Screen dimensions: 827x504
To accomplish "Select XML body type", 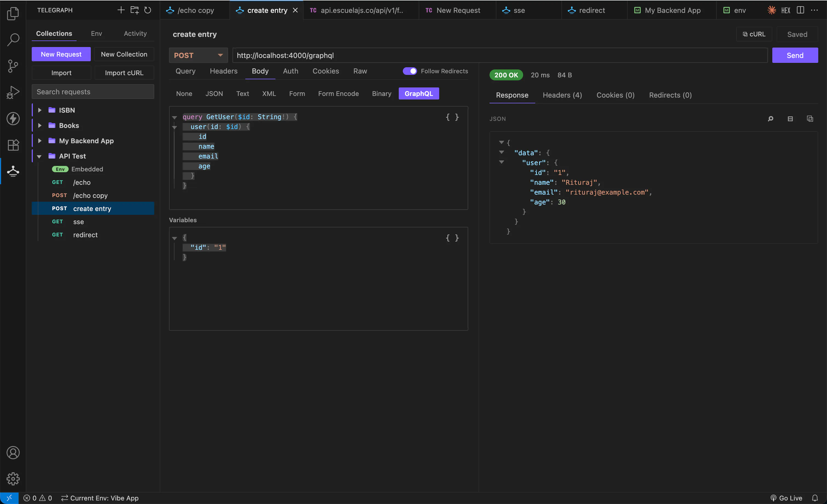I will (x=269, y=93).
